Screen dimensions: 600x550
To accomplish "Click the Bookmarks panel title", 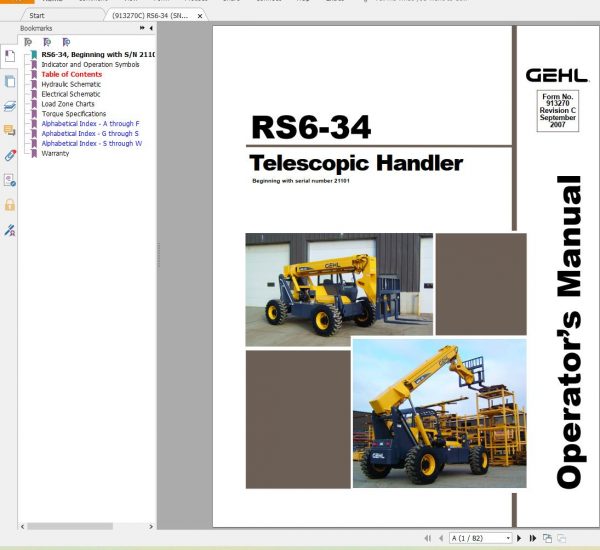I will point(36,28).
